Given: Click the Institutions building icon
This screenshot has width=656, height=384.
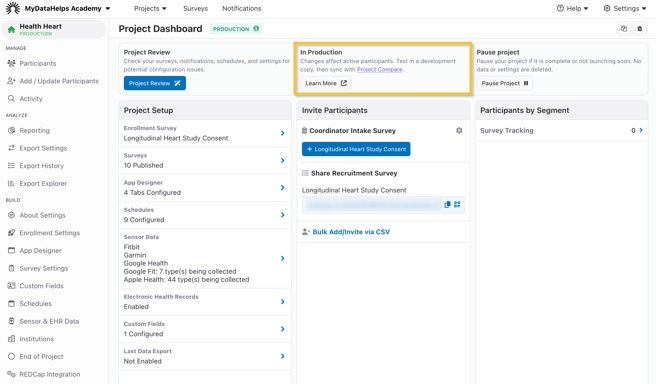Looking at the screenshot, I should click(11, 338).
